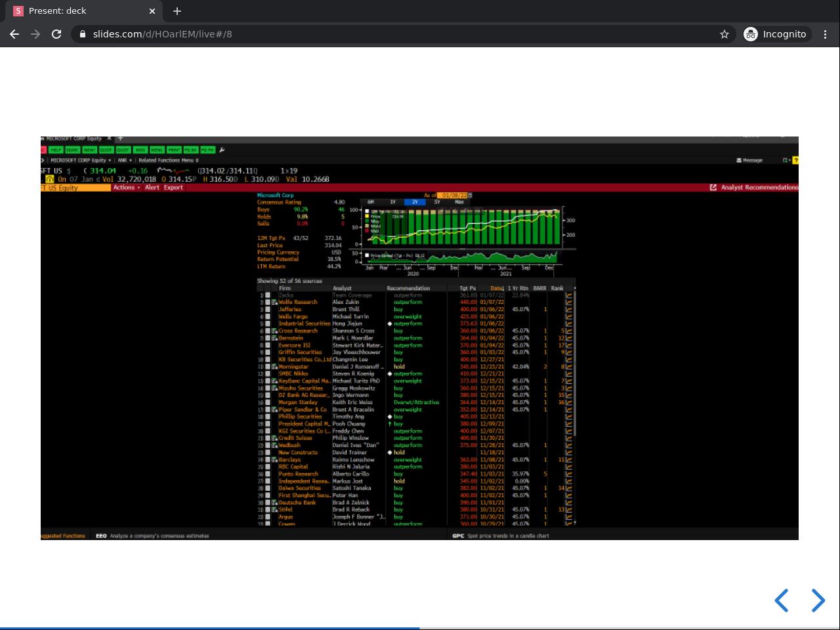This screenshot has width=840, height=630.
Task: Click the green NEWS button
Action: [x=89, y=150]
